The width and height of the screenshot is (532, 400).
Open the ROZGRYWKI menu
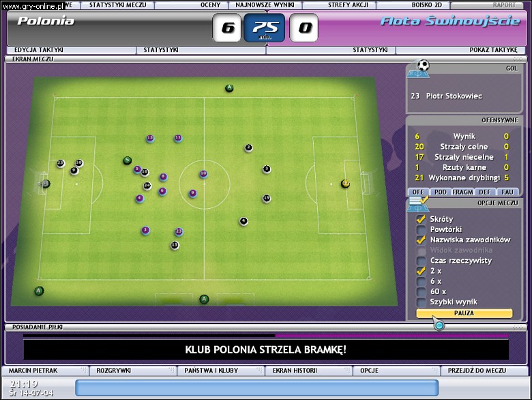pos(133,371)
